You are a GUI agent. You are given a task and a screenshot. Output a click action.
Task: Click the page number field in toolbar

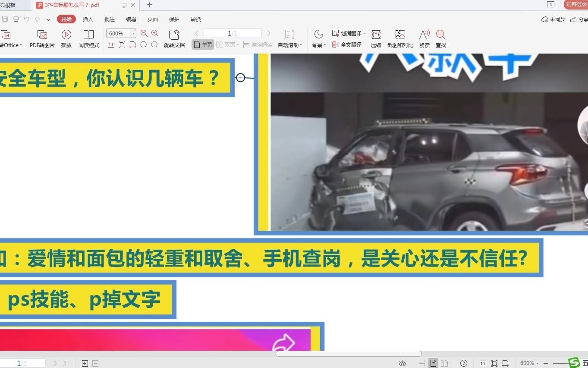(233, 33)
